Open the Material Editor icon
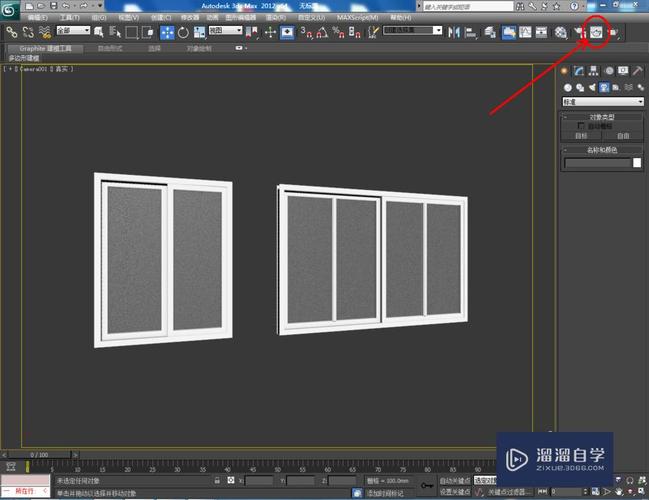 coord(560,32)
